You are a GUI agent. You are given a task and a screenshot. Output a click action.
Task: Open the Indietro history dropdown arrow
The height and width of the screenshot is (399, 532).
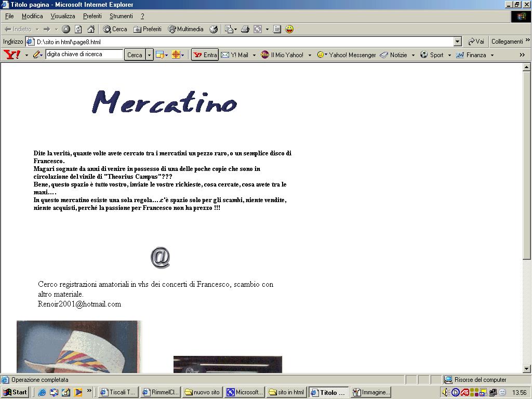[37, 29]
